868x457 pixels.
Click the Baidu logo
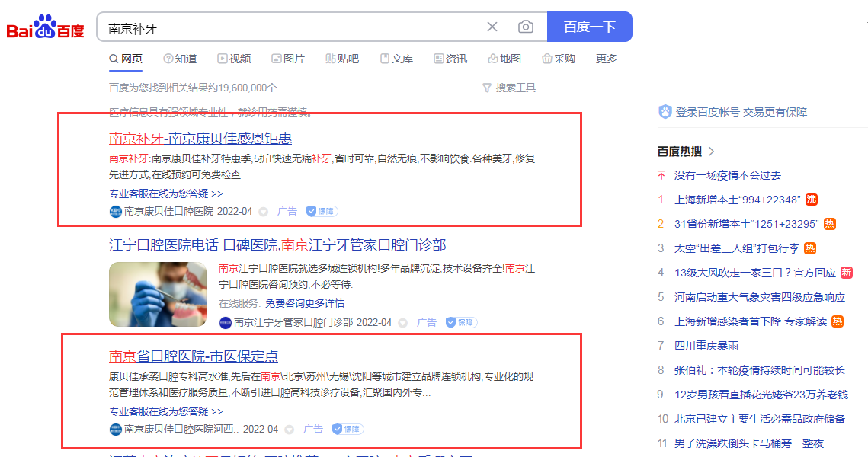(45, 28)
